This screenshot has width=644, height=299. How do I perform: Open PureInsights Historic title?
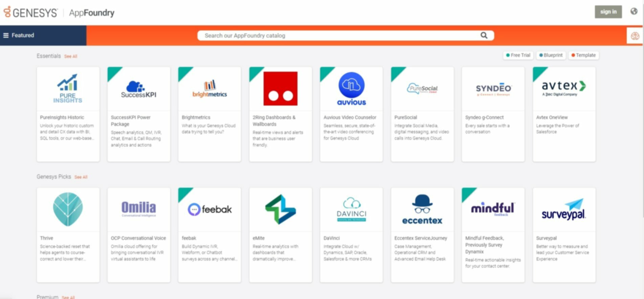62,117
